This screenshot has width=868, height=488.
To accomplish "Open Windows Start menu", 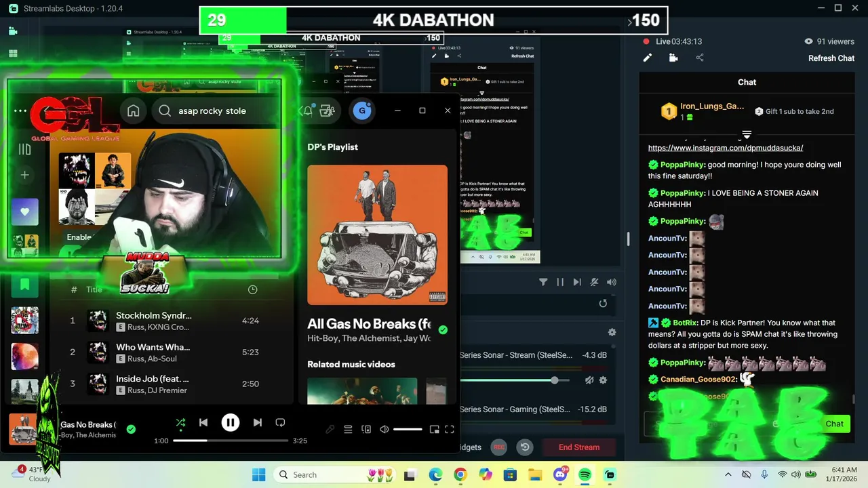I will point(259,474).
